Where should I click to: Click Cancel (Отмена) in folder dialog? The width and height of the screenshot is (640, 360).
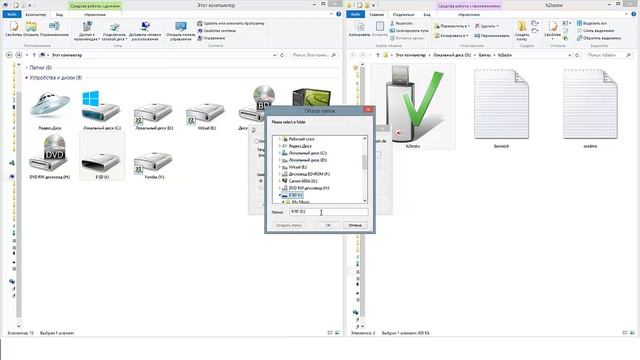[355, 225]
